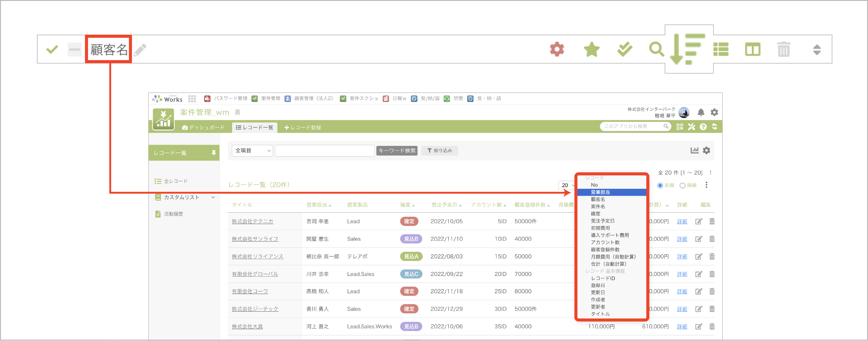Click the 見込A badge in リライアンス row
The image size is (868, 341).
(x=411, y=256)
